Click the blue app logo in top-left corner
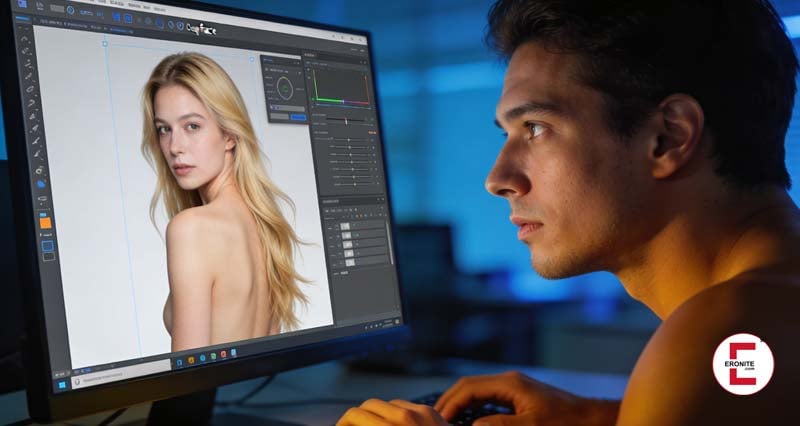 pos(22,4)
